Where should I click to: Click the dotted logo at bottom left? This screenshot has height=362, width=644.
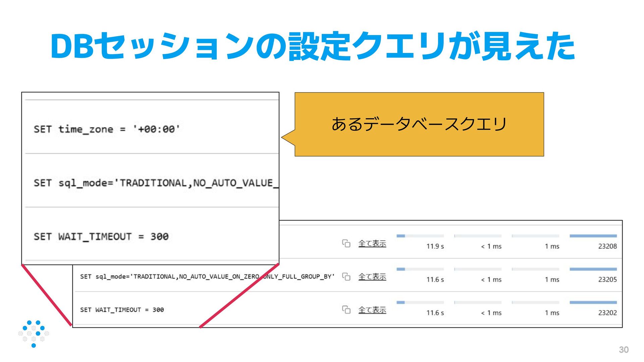tap(34, 334)
